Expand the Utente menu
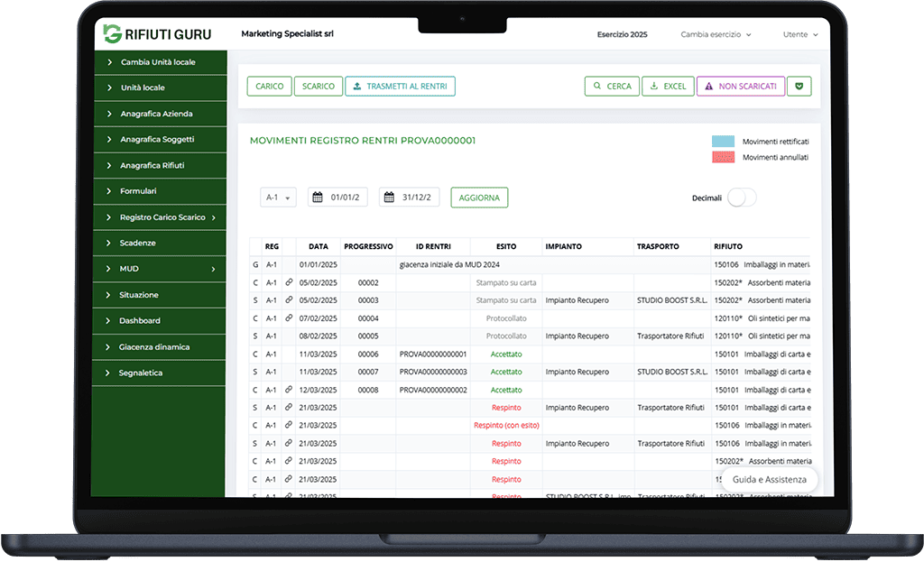This screenshot has height=571, width=924. tap(800, 34)
